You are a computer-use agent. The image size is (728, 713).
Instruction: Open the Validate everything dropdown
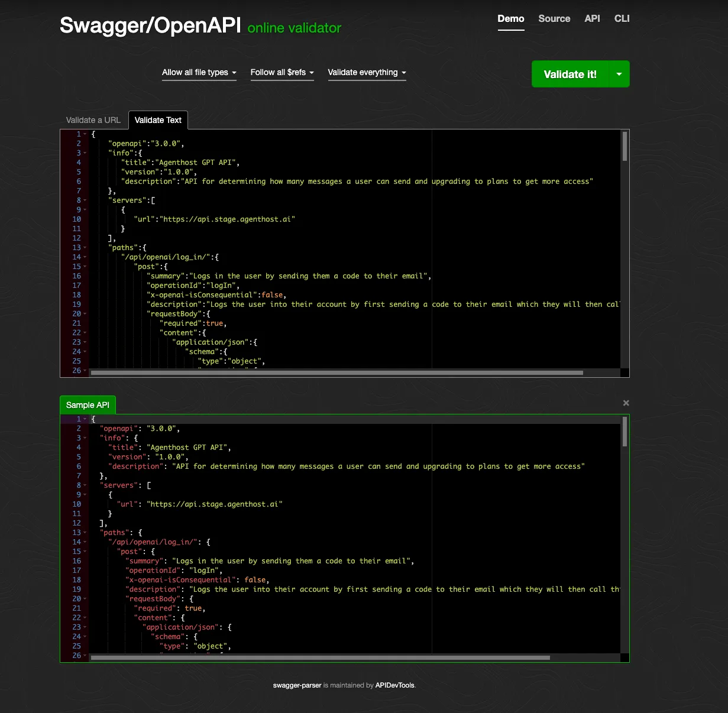[367, 73]
